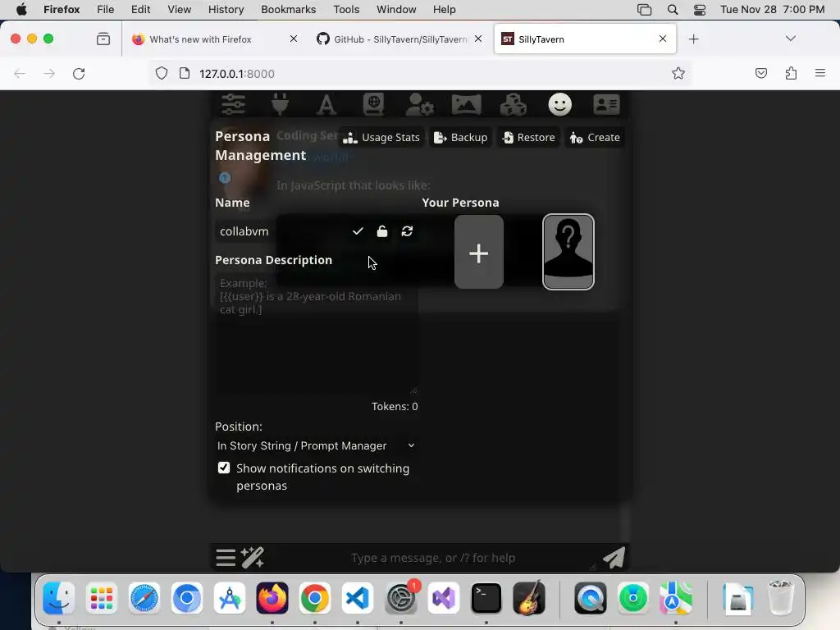
Task: Click the send message paper plane
Action: click(x=614, y=558)
